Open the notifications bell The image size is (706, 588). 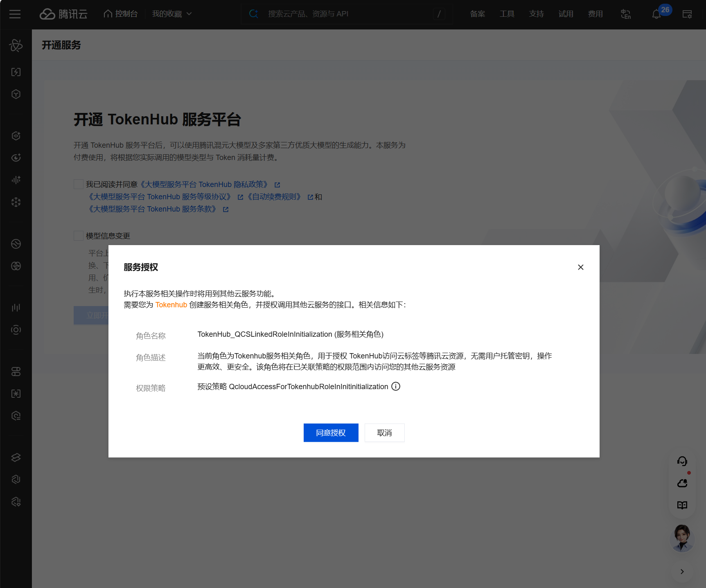pyautogui.click(x=656, y=14)
